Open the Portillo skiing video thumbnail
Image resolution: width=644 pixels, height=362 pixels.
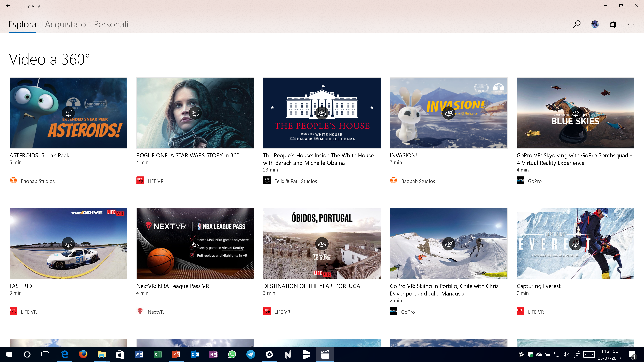[x=448, y=244]
